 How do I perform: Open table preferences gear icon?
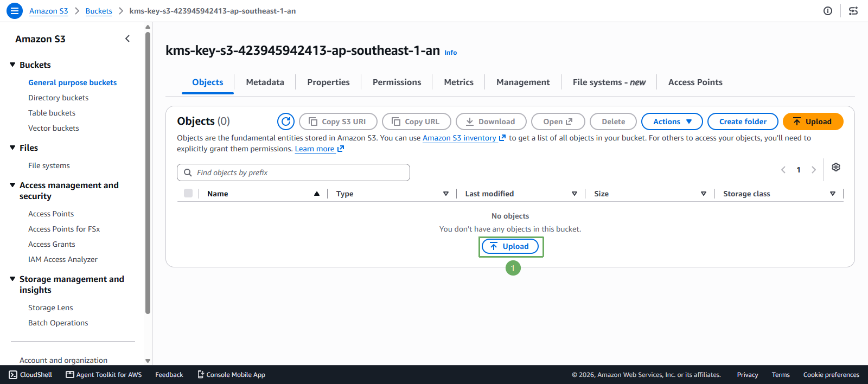pyautogui.click(x=836, y=167)
